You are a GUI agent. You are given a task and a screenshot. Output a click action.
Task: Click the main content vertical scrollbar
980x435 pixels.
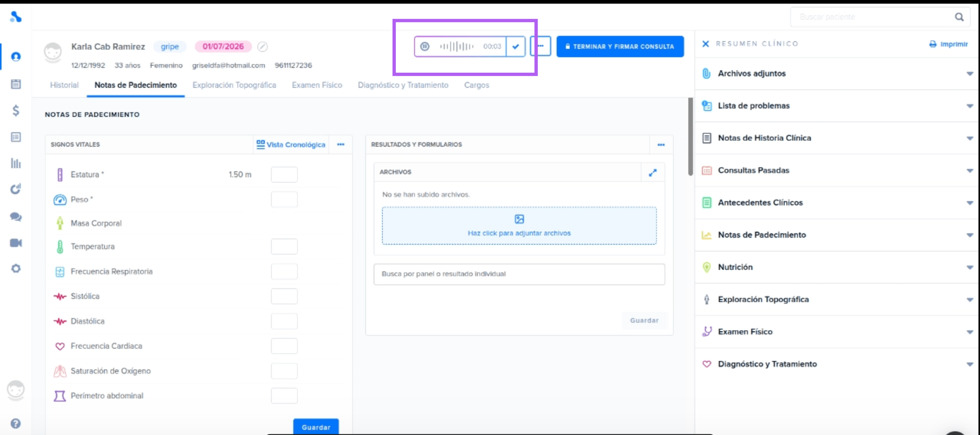pyautogui.click(x=690, y=137)
